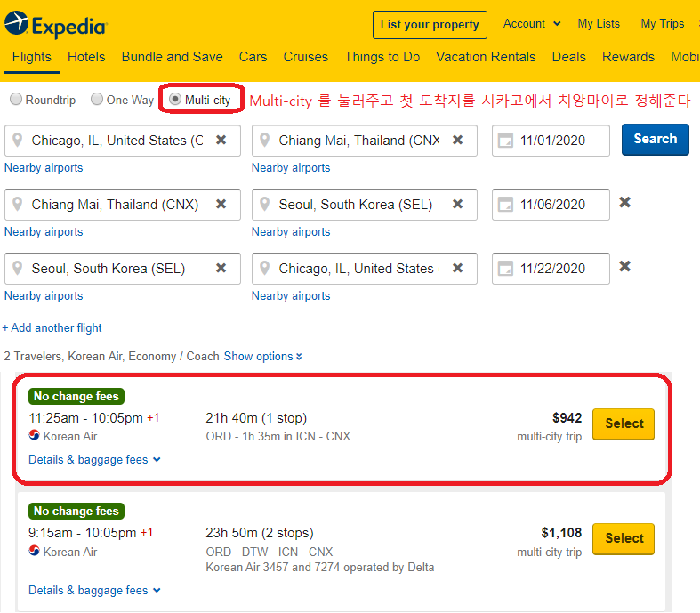Click the List your property button
Viewport: 700px width, 613px height.
coord(430,25)
